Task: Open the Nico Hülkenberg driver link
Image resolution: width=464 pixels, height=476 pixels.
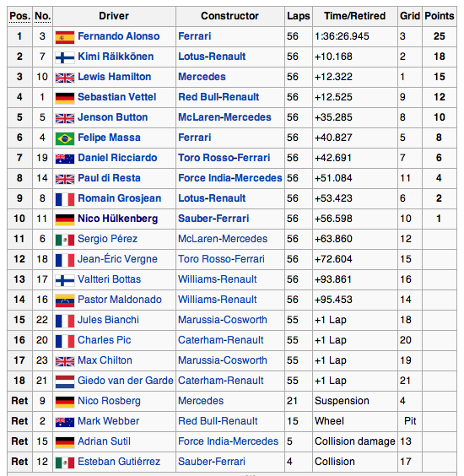Action: point(118,219)
